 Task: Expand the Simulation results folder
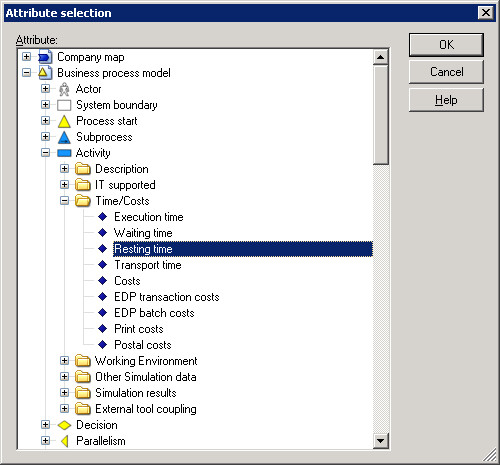tap(65, 393)
